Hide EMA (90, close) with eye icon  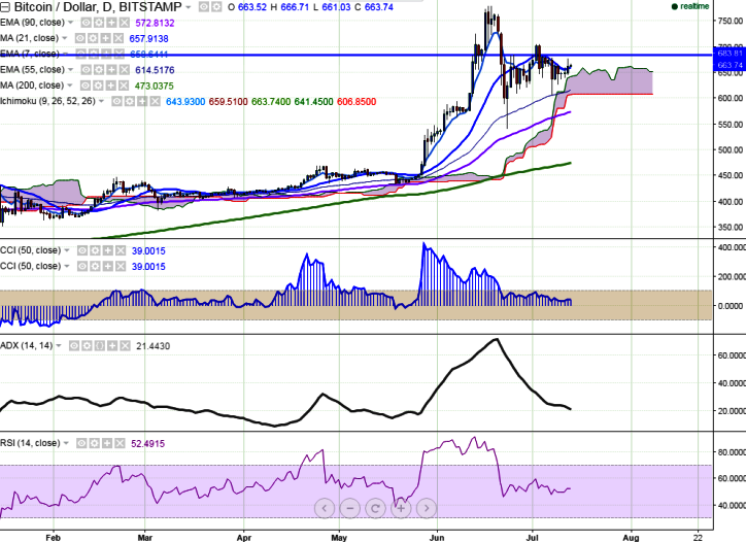click(86, 23)
